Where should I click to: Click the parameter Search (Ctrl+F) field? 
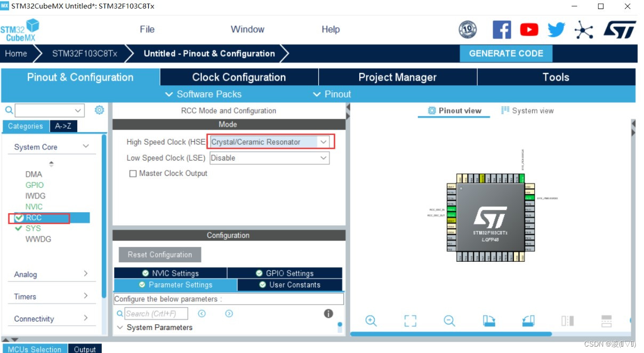click(157, 314)
